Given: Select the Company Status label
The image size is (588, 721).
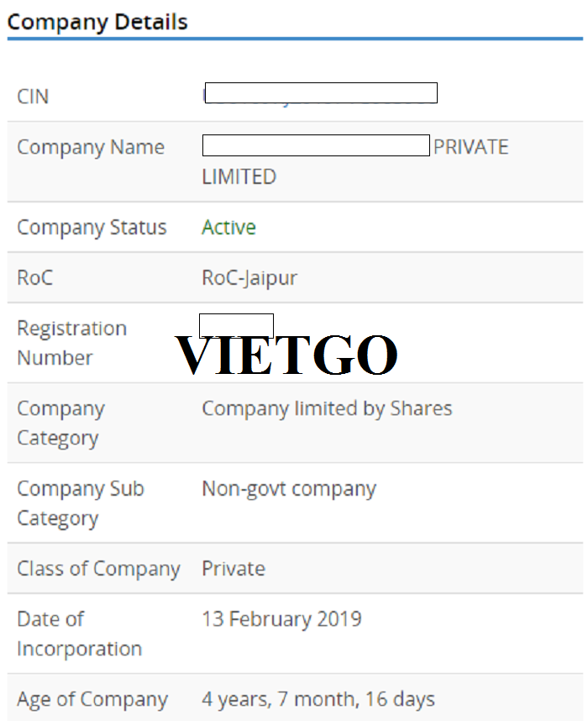Looking at the screenshot, I should pyautogui.click(x=92, y=228).
